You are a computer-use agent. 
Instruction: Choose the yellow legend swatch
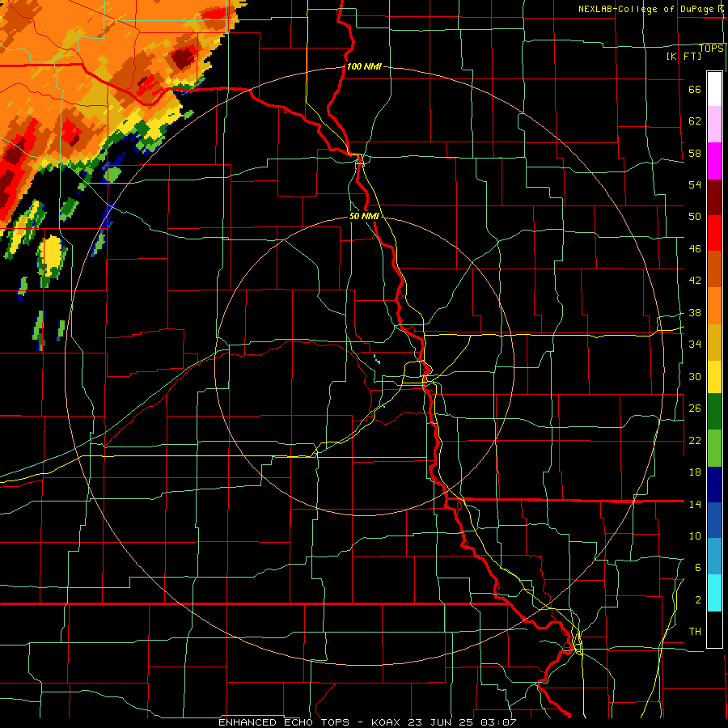tap(714, 376)
